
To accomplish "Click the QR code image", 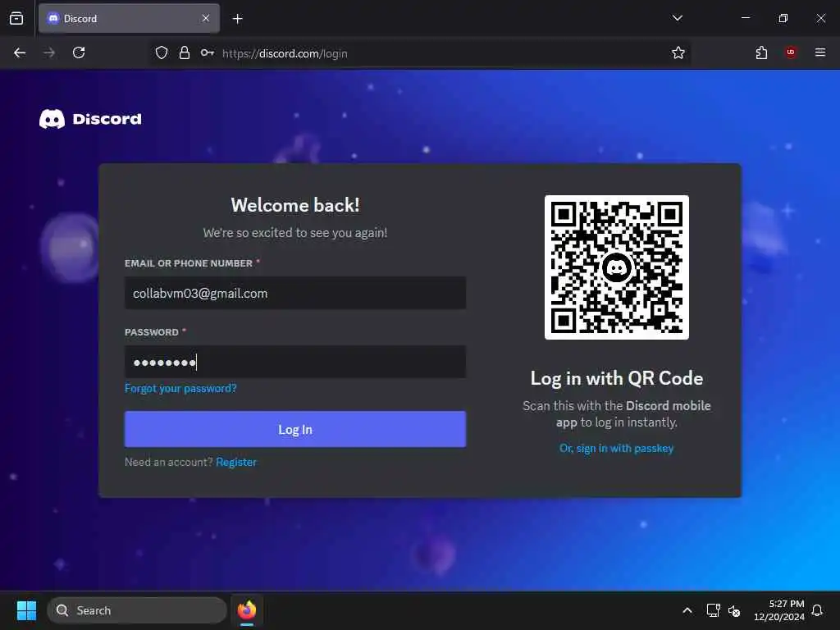I will (617, 267).
